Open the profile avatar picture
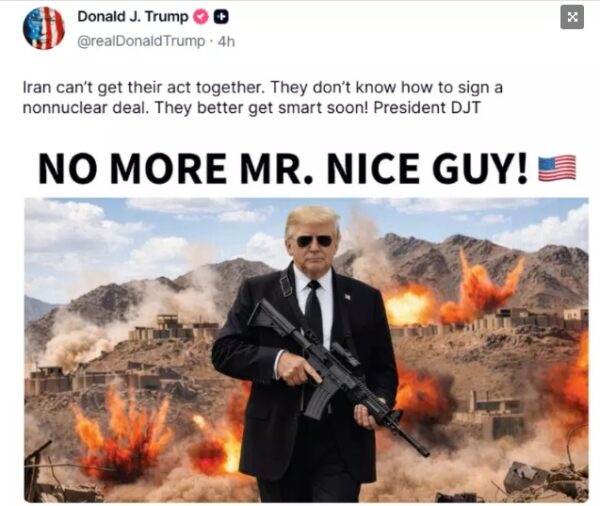The image size is (600, 506). point(44,28)
